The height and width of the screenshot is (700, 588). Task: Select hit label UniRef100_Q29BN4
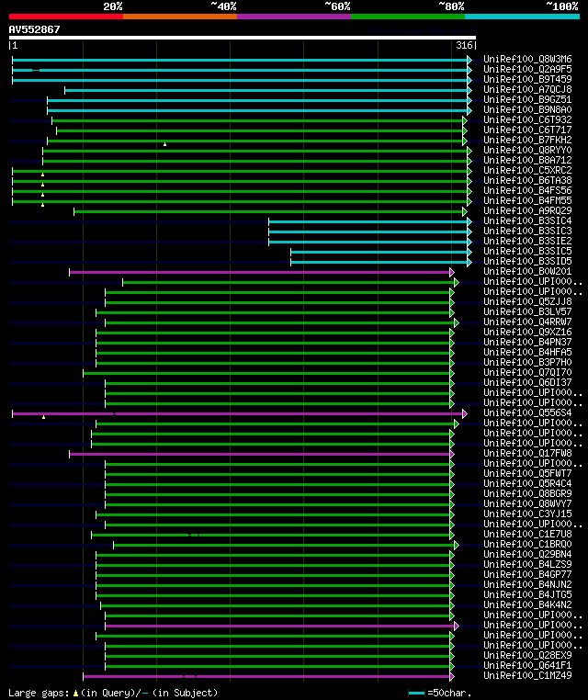(527, 554)
